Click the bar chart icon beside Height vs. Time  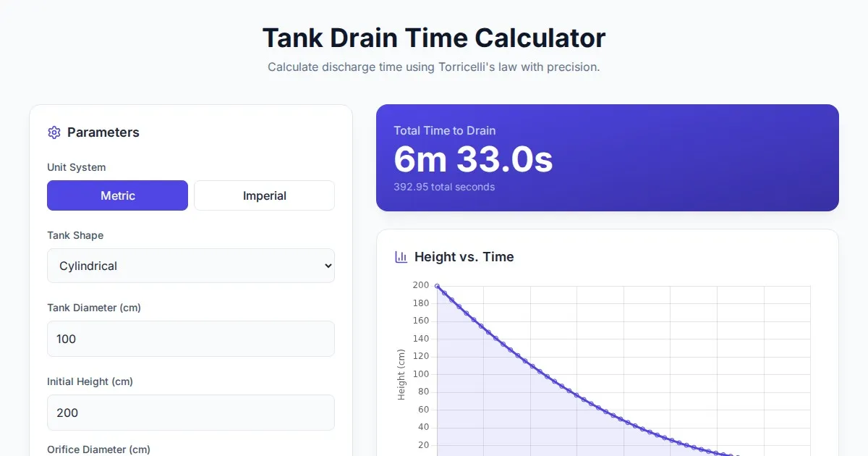coord(401,257)
